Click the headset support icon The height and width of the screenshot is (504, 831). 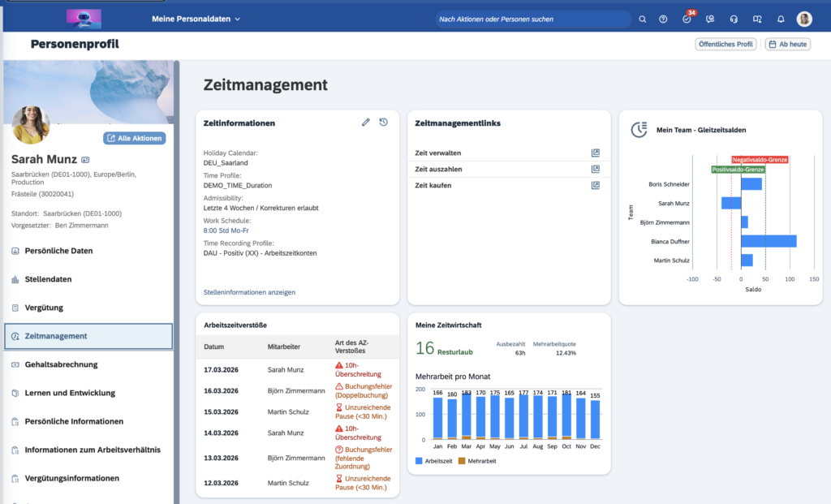[734, 19]
